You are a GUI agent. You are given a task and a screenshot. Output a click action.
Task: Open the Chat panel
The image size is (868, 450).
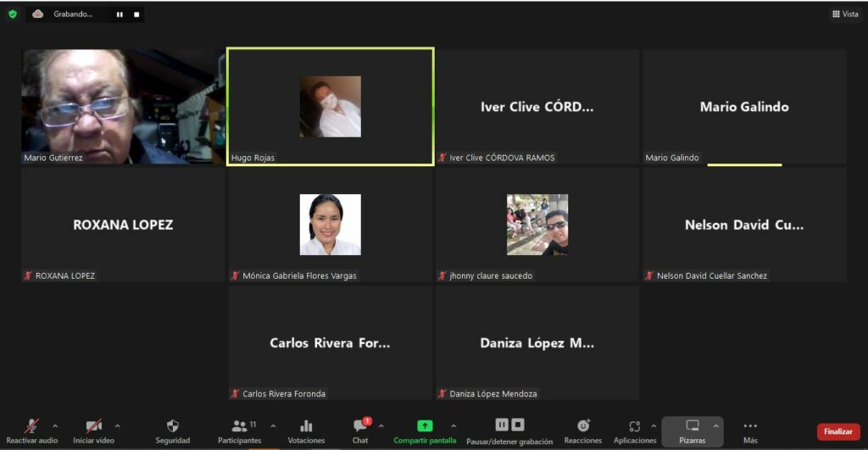(x=360, y=431)
